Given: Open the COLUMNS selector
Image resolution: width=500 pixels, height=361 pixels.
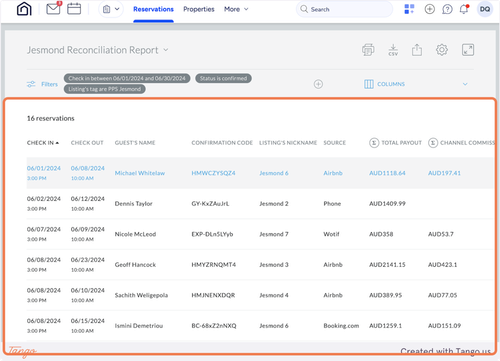Looking at the screenshot, I should [x=384, y=84].
